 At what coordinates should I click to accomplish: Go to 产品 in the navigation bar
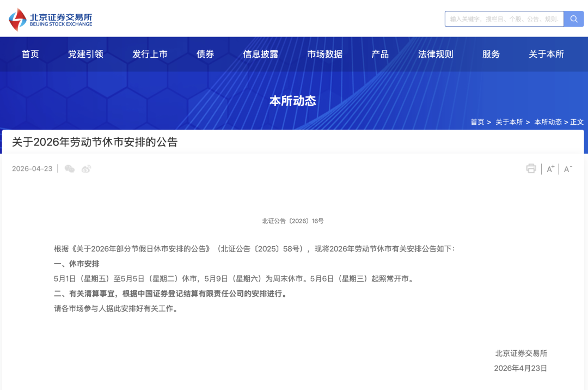pyautogui.click(x=380, y=54)
